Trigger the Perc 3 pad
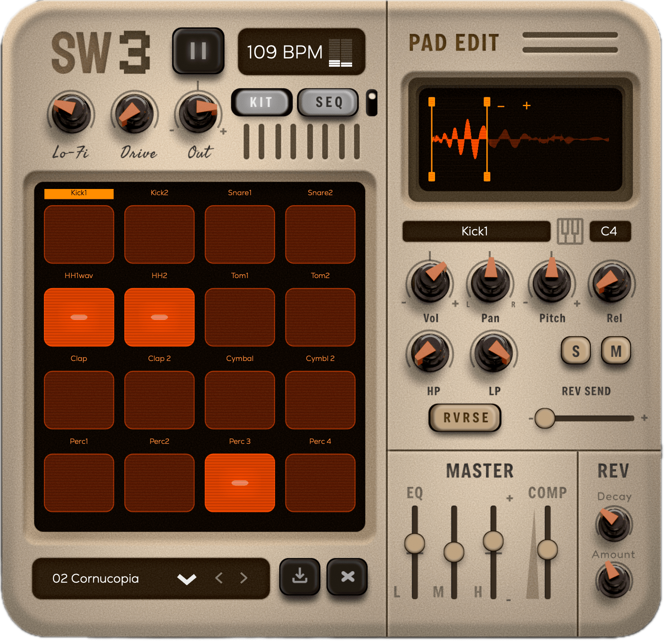The image size is (667, 644). point(239,482)
